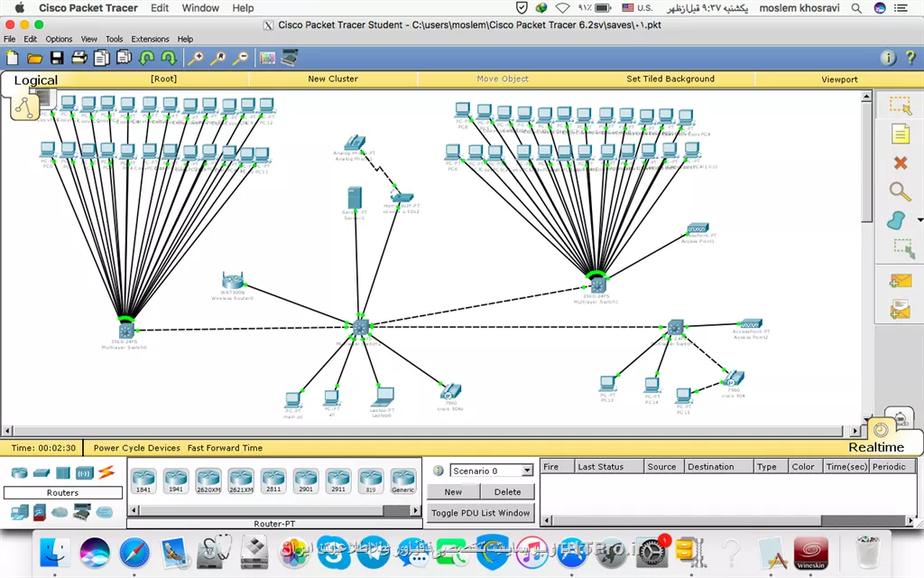
Task: Add a Complex PDU with the open envelope icon
Action: click(x=900, y=309)
